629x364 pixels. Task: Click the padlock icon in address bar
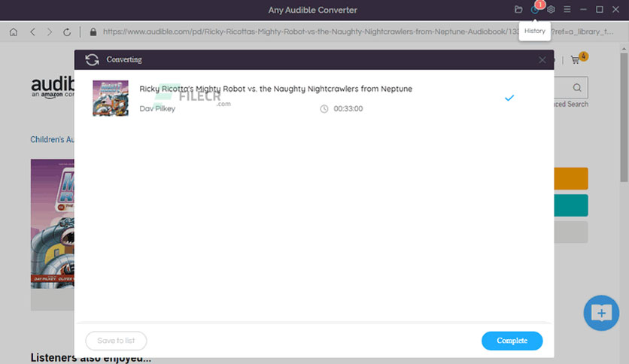pos(93,32)
